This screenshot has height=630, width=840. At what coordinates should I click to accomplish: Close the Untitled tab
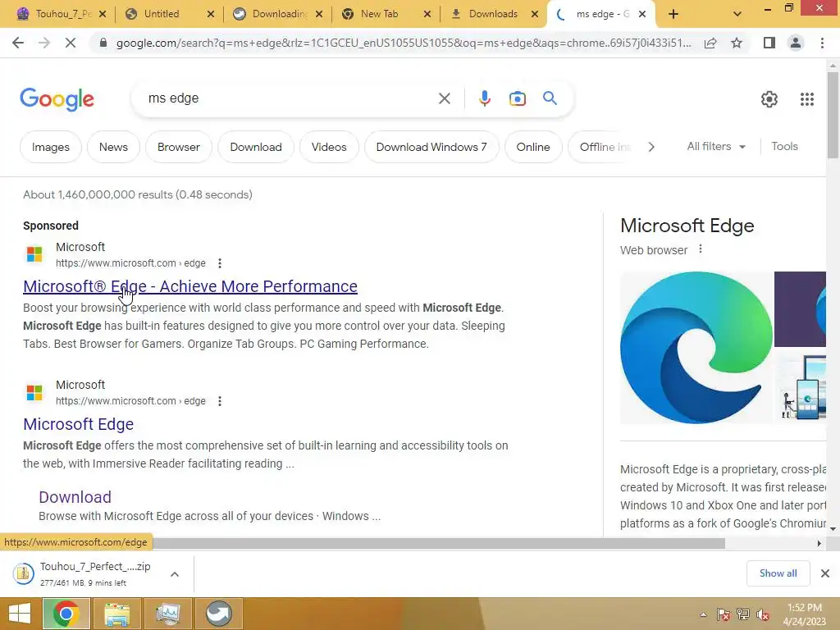(x=211, y=14)
